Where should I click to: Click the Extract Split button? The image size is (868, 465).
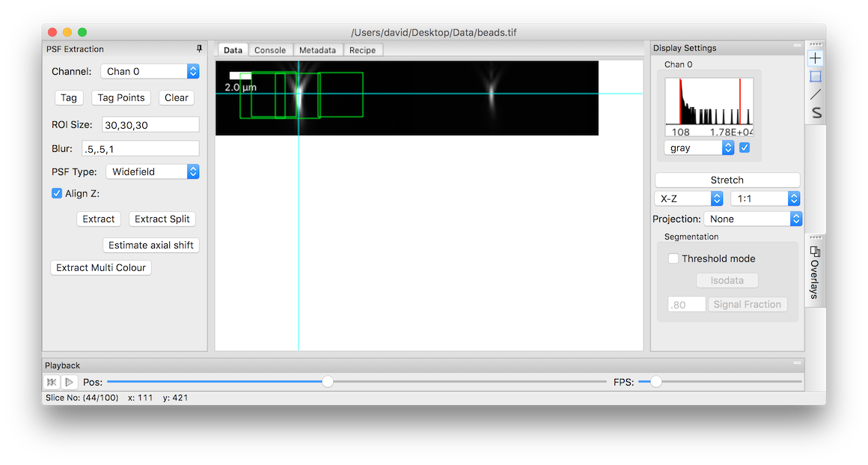162,219
